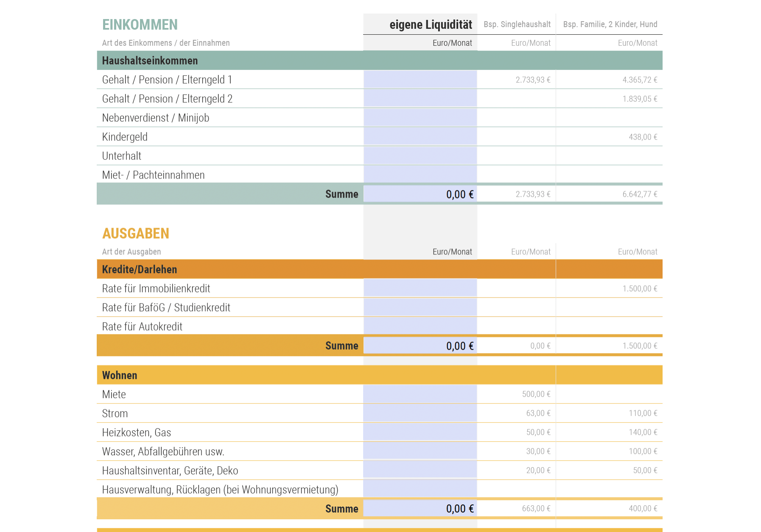This screenshot has height=532, width=761.
Task: Click input cell for Gehalt / Pension / Elterngeld 1
Action: point(420,80)
